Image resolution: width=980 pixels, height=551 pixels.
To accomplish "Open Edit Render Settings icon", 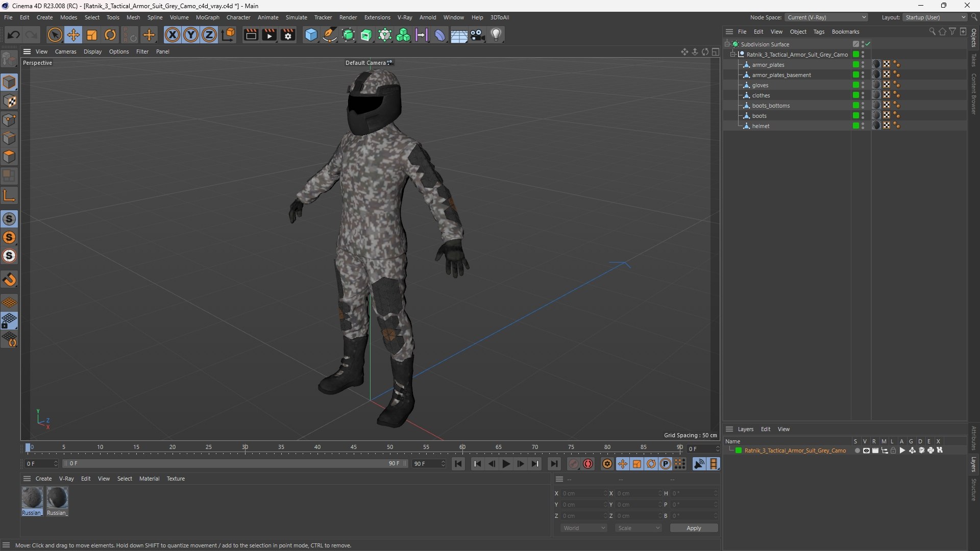I will (288, 35).
